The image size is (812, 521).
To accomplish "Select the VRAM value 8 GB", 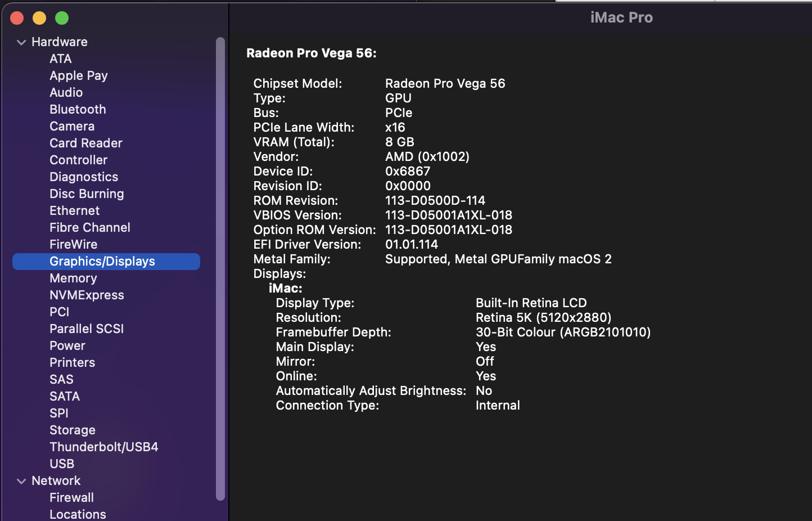I will pyautogui.click(x=399, y=142).
